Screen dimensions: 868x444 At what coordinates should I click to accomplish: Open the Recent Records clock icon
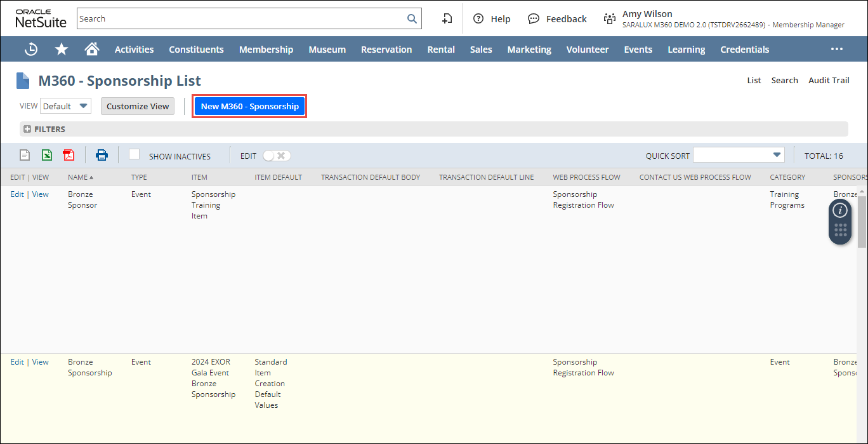(x=31, y=50)
